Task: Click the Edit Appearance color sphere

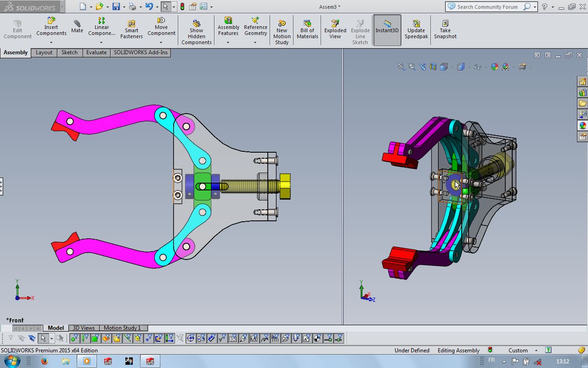Action: [495, 67]
